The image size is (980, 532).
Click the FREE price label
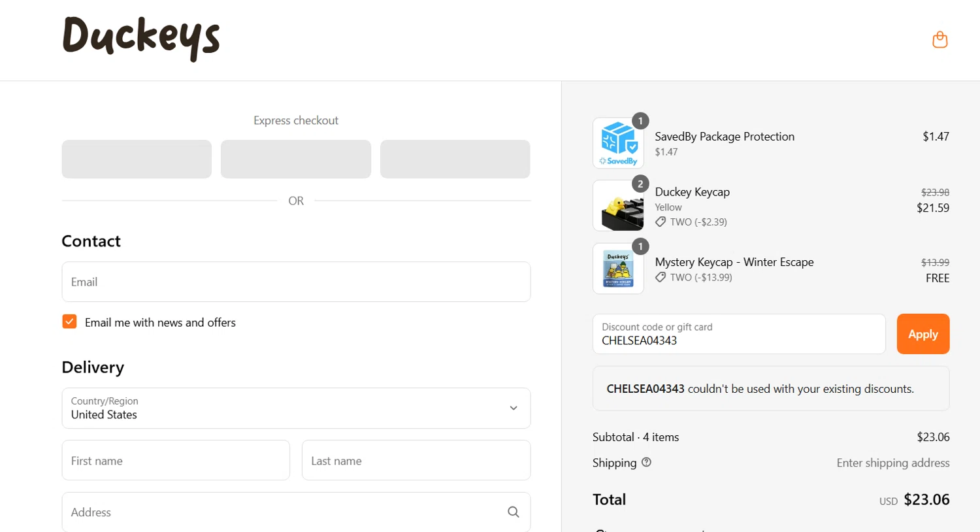point(938,278)
